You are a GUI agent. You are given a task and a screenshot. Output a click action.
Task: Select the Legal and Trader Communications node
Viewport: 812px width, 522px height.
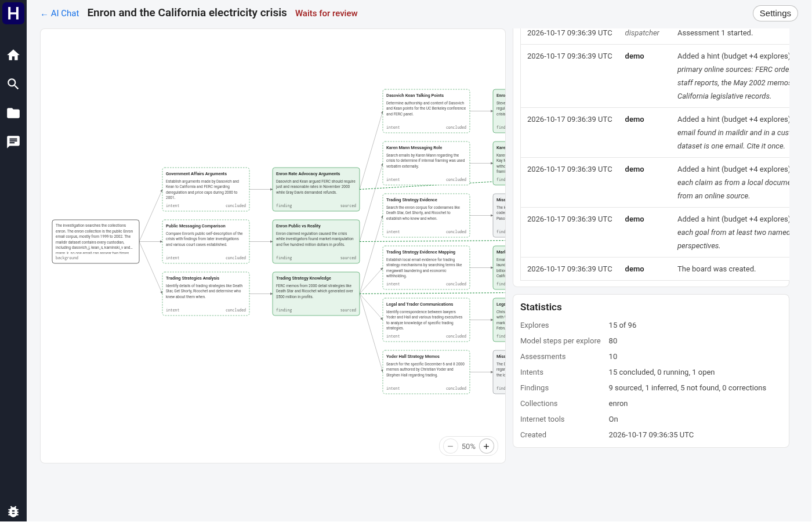(426, 320)
